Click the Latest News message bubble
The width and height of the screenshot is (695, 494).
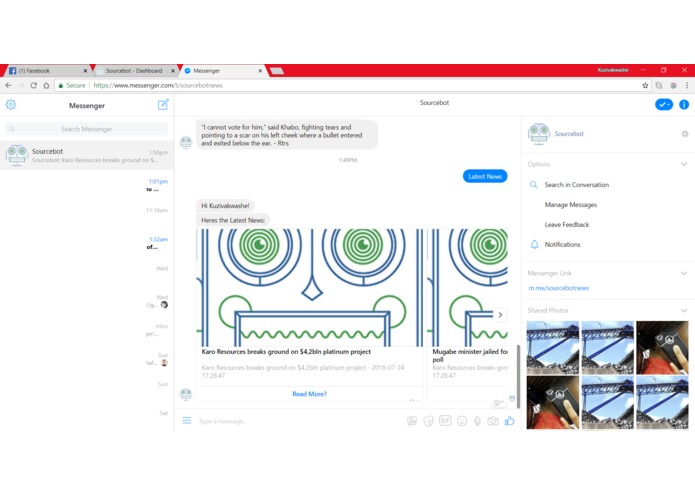tap(485, 176)
